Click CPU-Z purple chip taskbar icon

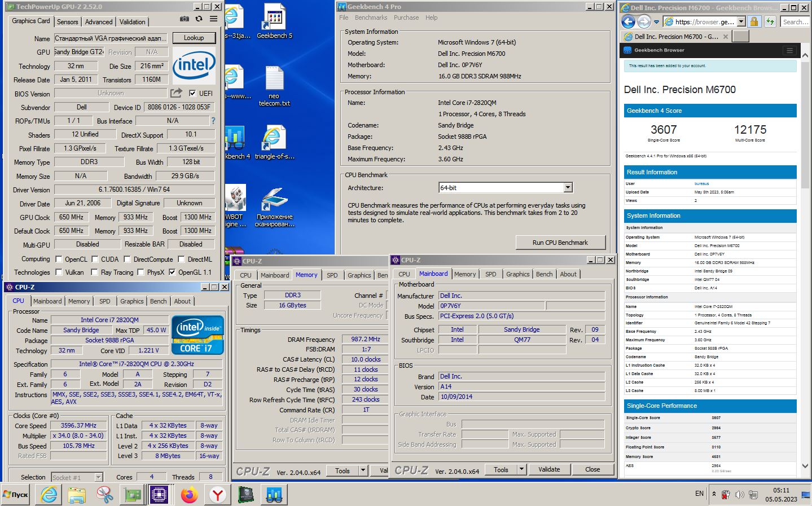pyautogui.click(x=160, y=495)
